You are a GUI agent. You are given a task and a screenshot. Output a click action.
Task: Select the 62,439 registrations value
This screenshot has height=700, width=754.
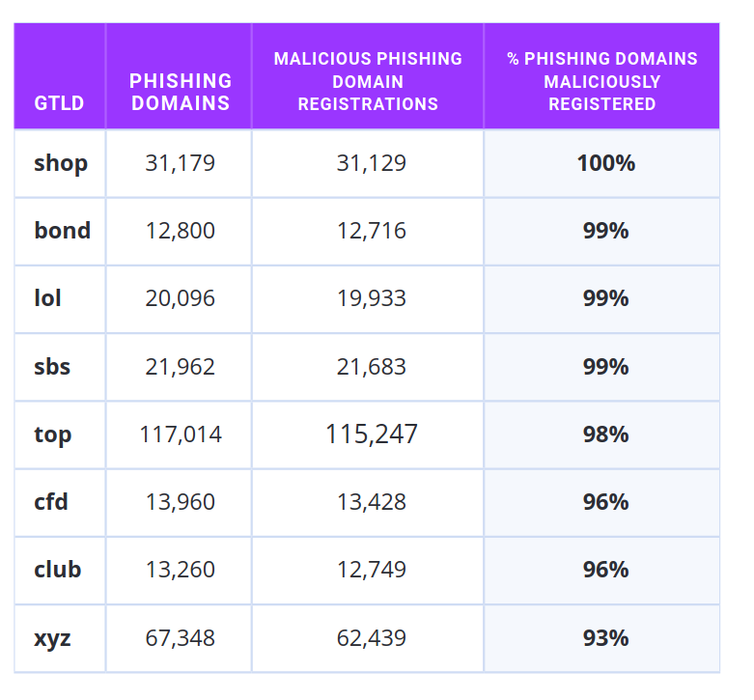pos(371,638)
